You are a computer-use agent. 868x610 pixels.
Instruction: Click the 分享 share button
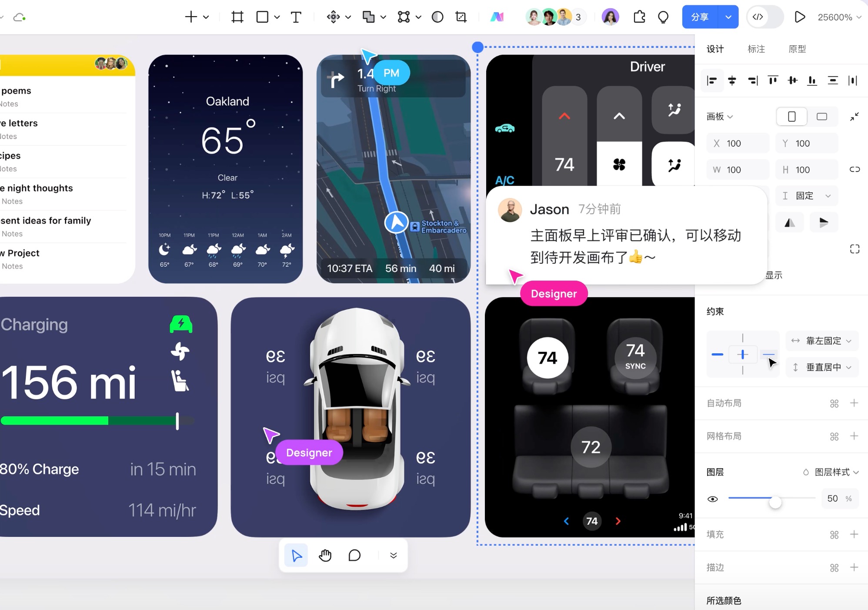pos(700,17)
